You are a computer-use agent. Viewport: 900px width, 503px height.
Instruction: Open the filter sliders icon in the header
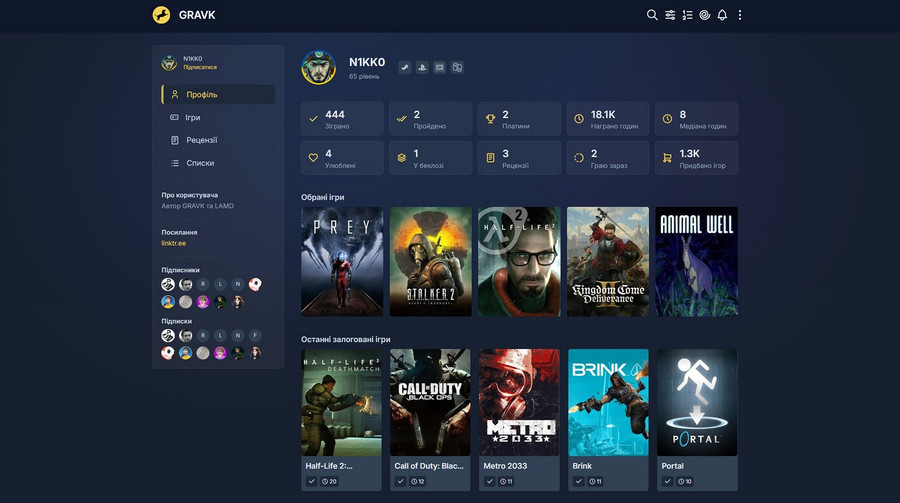pyautogui.click(x=670, y=15)
